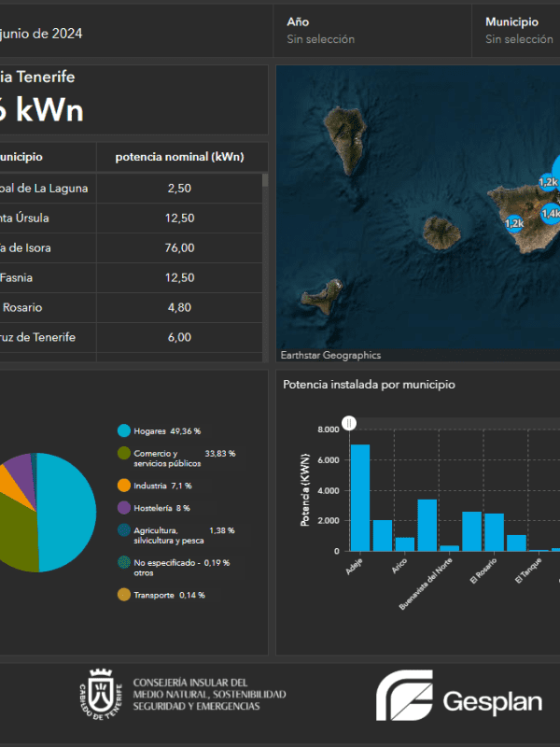Click the Cabildo de Tenerife logo

[101, 694]
